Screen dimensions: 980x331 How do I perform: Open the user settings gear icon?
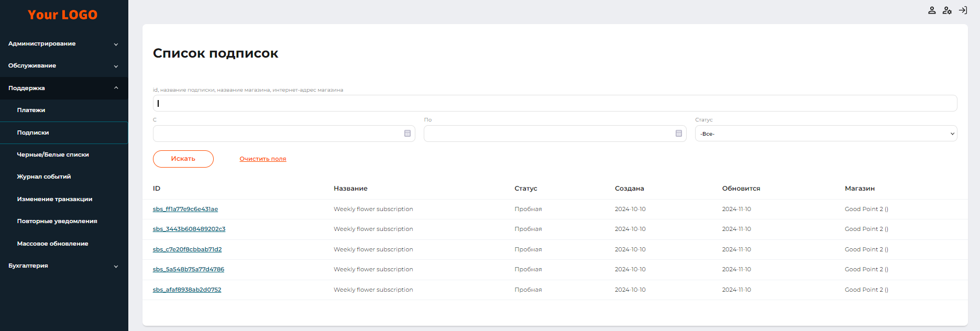(x=947, y=10)
